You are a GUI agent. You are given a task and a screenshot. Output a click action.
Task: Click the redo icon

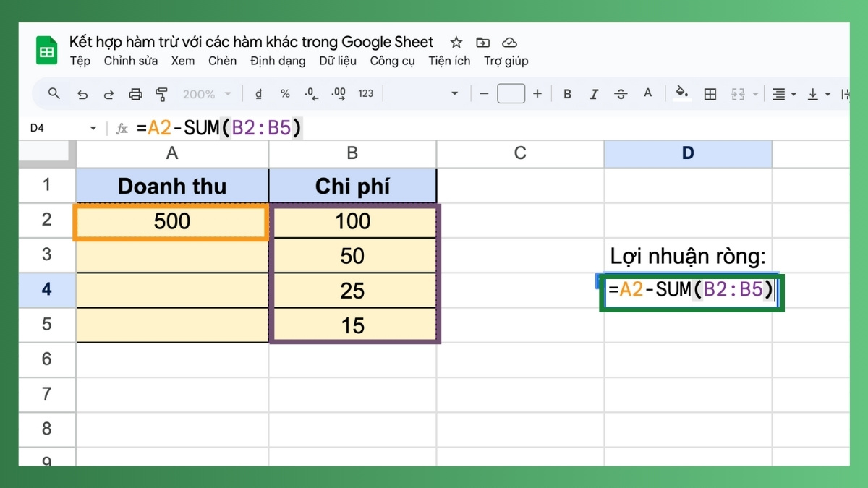click(x=108, y=93)
